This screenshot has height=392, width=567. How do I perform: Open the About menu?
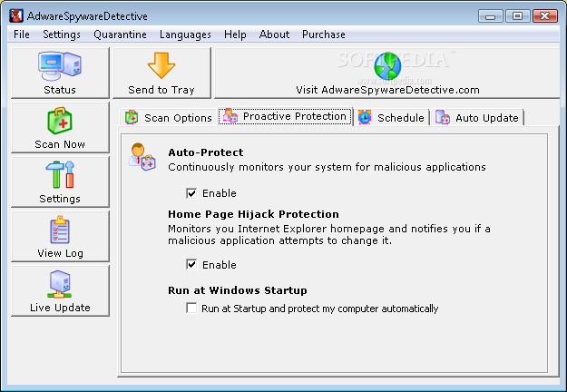[274, 34]
